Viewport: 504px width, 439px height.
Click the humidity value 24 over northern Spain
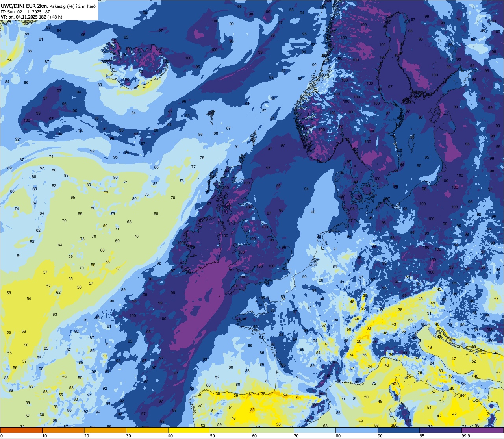pos(285,395)
